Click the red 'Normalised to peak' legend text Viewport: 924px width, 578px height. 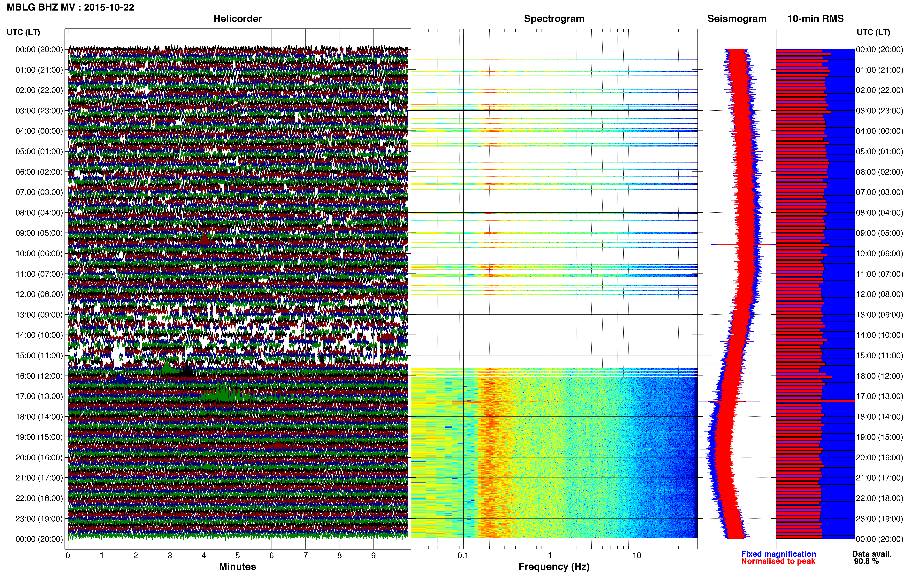(778, 561)
